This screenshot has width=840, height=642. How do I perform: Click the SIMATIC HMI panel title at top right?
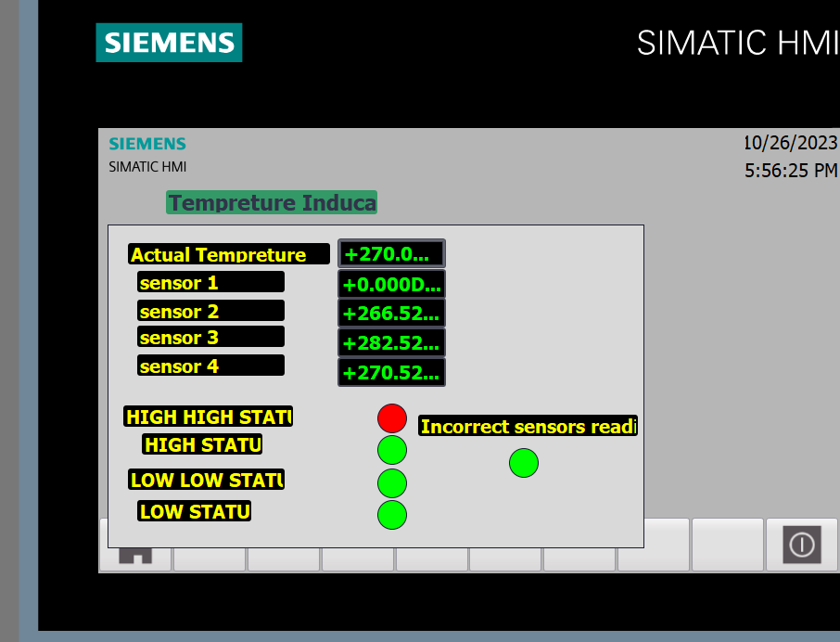[738, 43]
